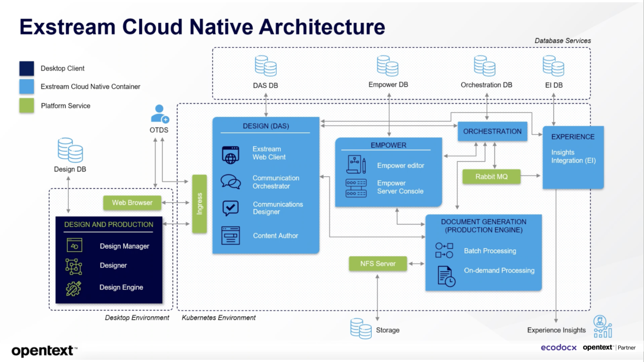Select the Exstream Web Client icon
The height and width of the screenshot is (362, 644).
pyautogui.click(x=230, y=154)
